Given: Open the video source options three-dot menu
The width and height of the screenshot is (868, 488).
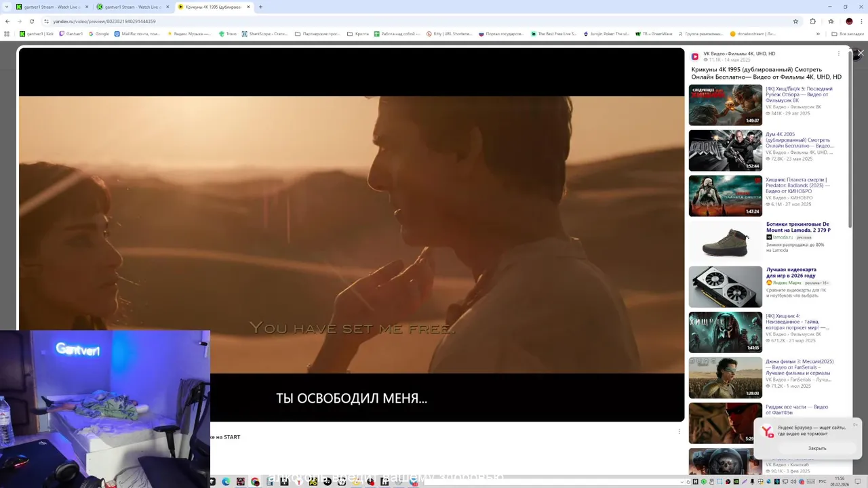Looking at the screenshot, I should pos(838,54).
